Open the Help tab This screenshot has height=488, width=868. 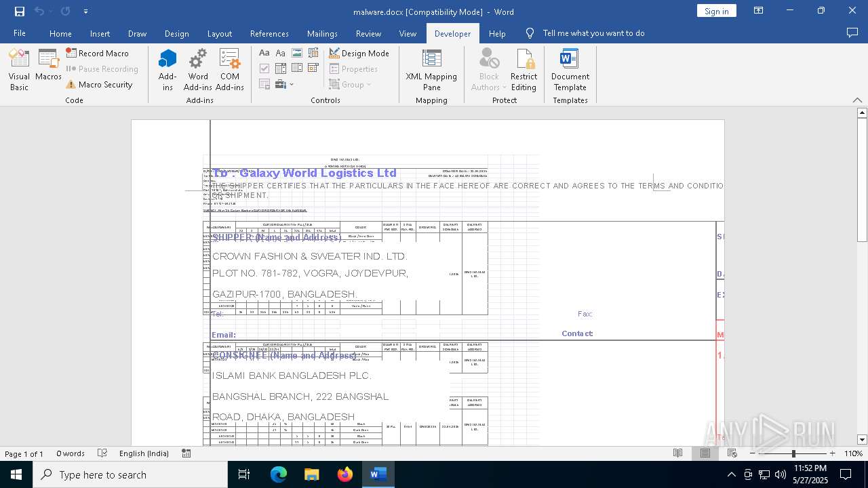497,33
